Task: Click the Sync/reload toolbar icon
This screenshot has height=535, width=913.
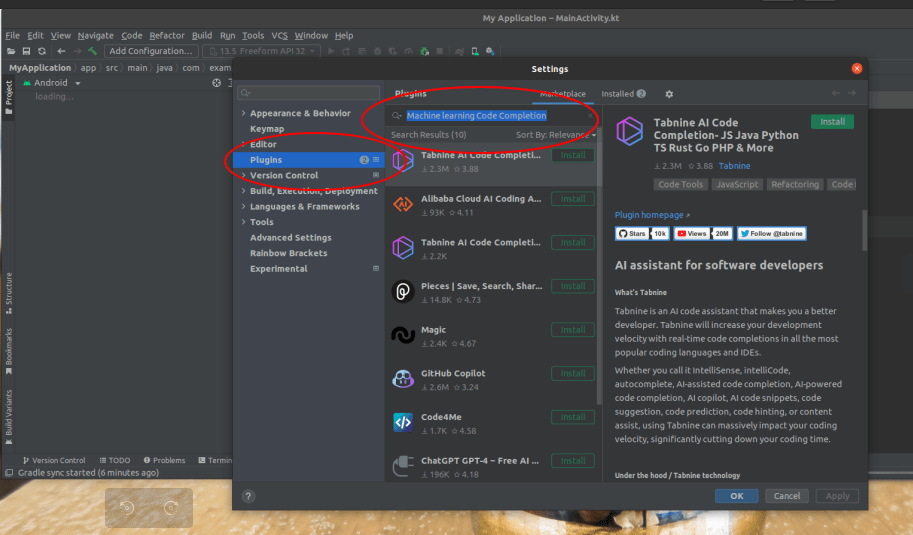Action: (x=42, y=51)
